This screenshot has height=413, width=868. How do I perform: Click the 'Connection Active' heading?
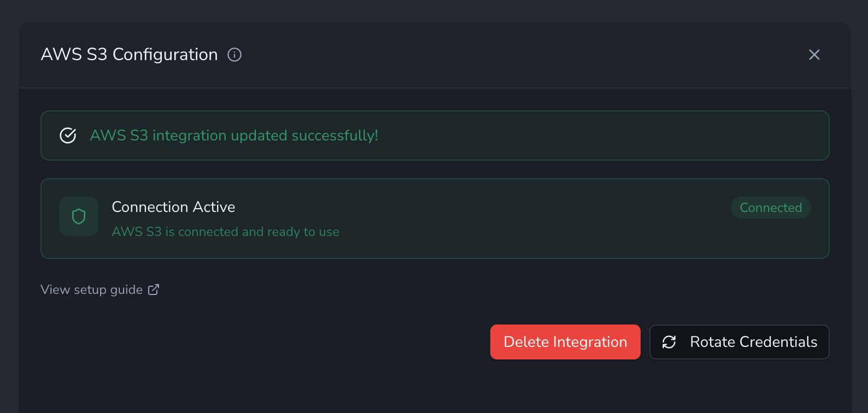[x=173, y=207]
